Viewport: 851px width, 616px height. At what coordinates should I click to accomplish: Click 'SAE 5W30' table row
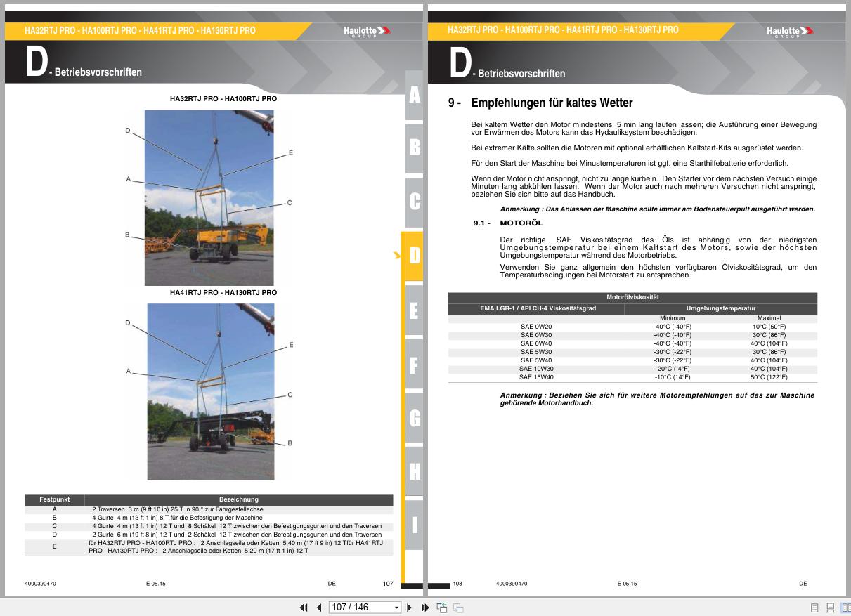coord(632,352)
